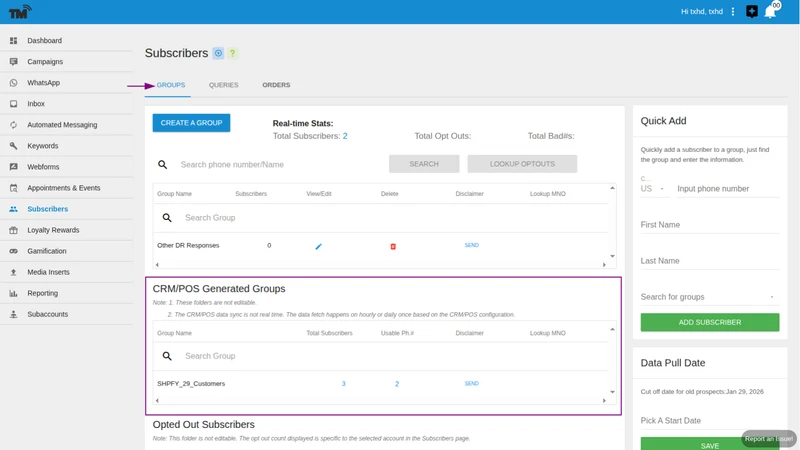Focus the Last Name field
The width and height of the screenshot is (800, 450).
pyautogui.click(x=710, y=261)
